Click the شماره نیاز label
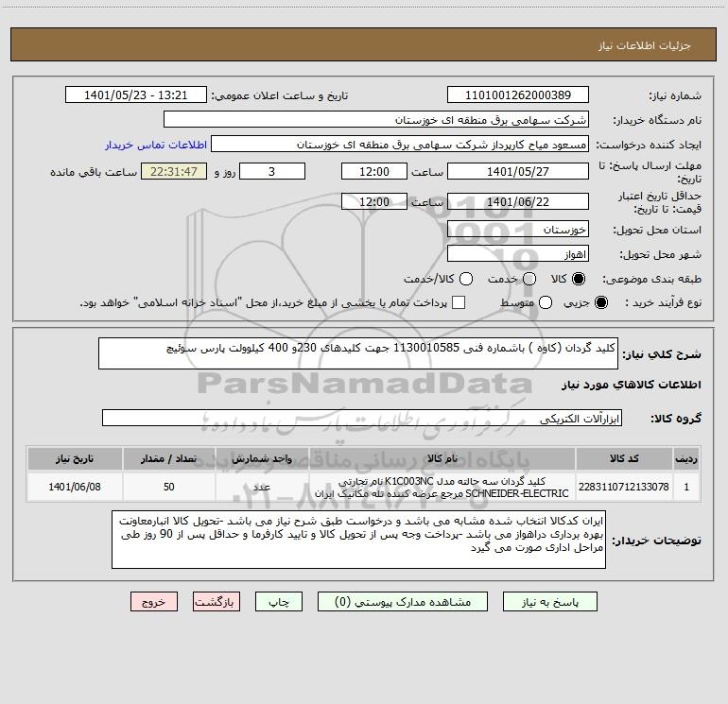The image size is (728, 704). click(675, 96)
